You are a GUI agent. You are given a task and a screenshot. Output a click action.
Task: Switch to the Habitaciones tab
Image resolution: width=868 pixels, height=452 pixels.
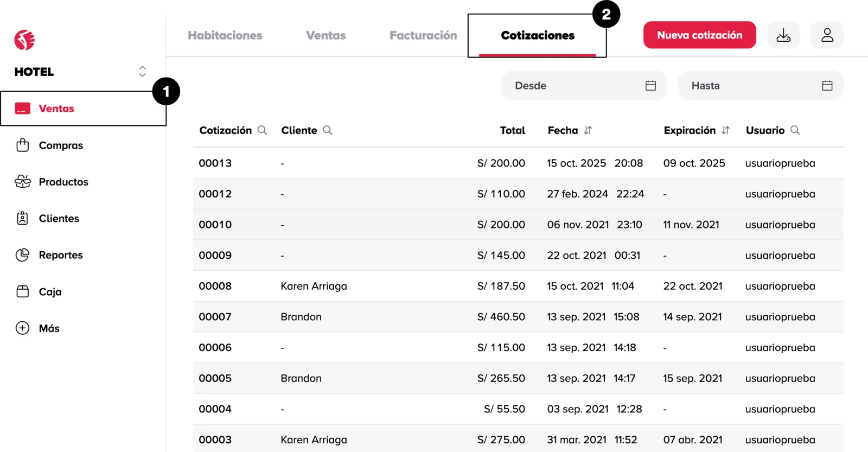point(225,35)
